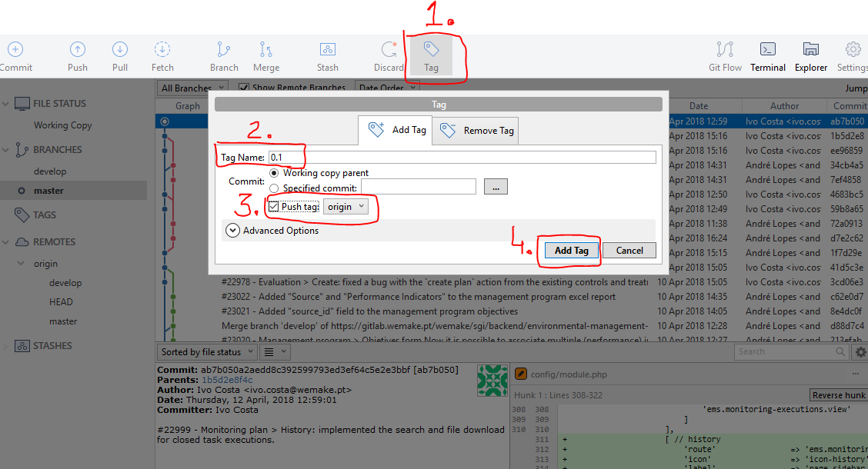Select the develop branch in sidebar

pos(50,171)
